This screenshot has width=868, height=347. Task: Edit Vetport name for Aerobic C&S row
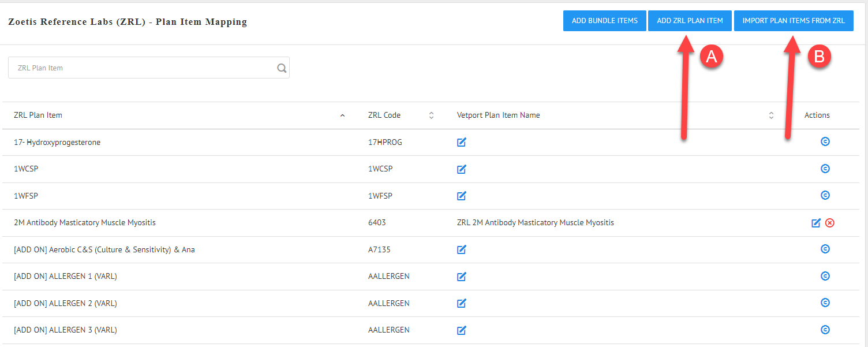coord(461,249)
